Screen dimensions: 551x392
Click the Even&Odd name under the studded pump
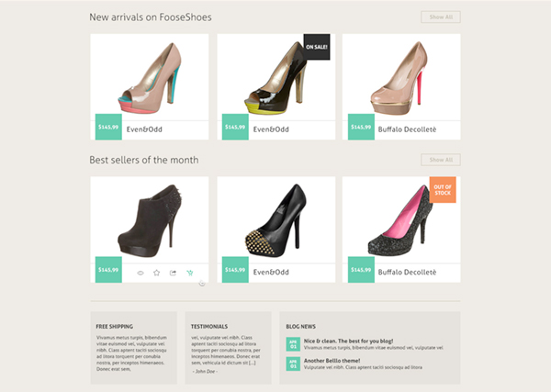click(x=271, y=272)
